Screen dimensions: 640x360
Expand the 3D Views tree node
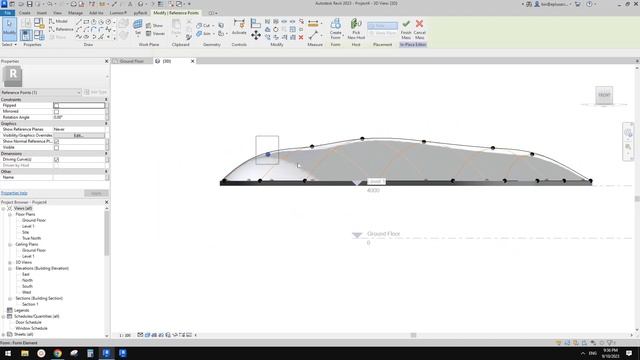pos(10,262)
